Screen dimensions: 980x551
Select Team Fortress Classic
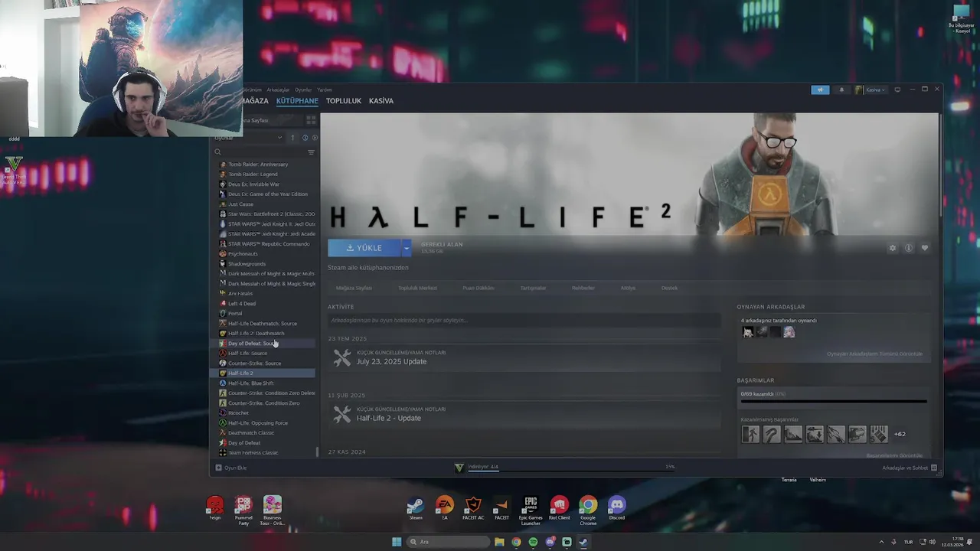coord(253,453)
